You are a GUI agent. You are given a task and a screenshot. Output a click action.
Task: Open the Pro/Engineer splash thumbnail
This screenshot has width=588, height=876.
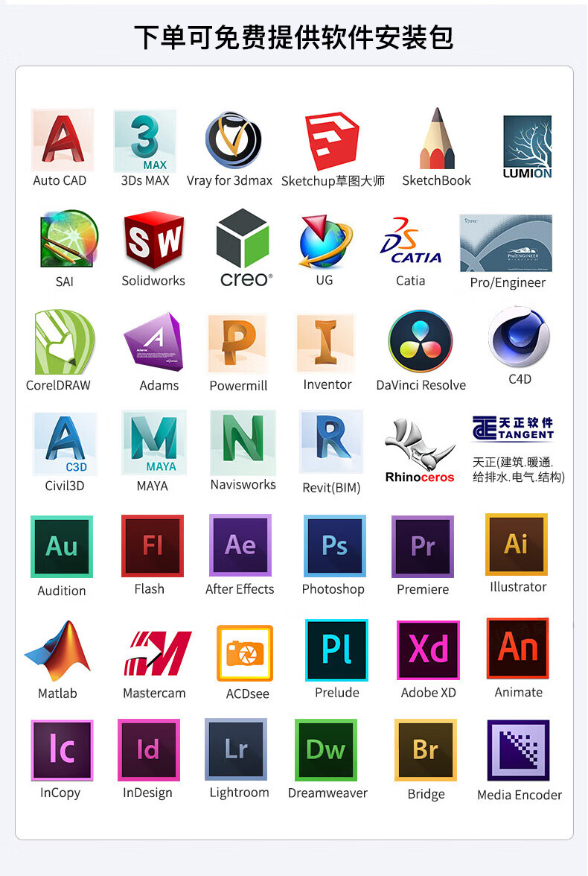tap(506, 243)
